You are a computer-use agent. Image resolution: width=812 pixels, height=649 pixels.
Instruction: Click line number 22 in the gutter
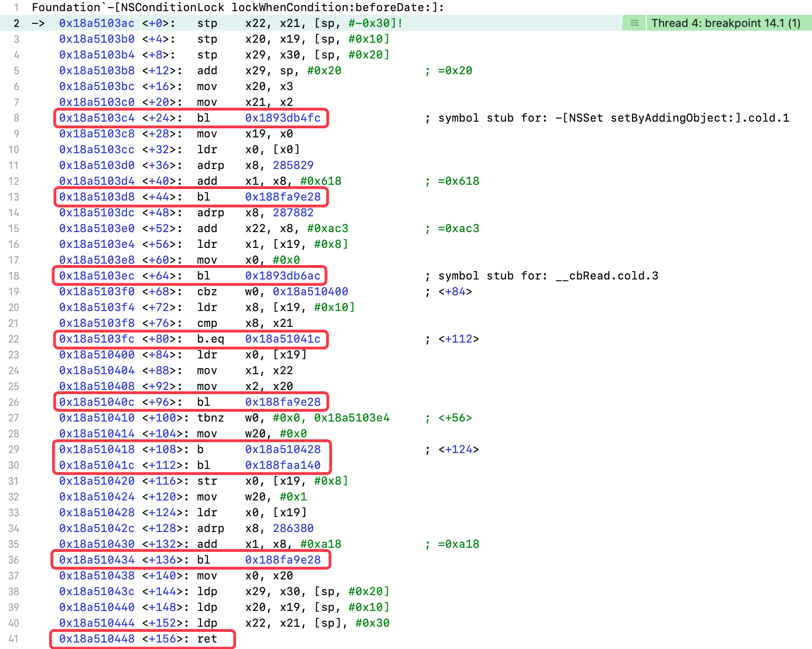click(13, 339)
